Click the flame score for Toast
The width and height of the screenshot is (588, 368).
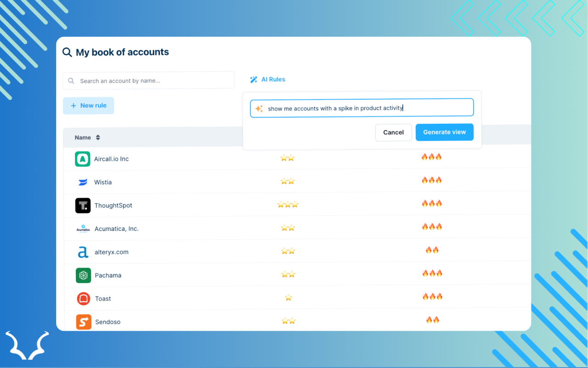[432, 297]
